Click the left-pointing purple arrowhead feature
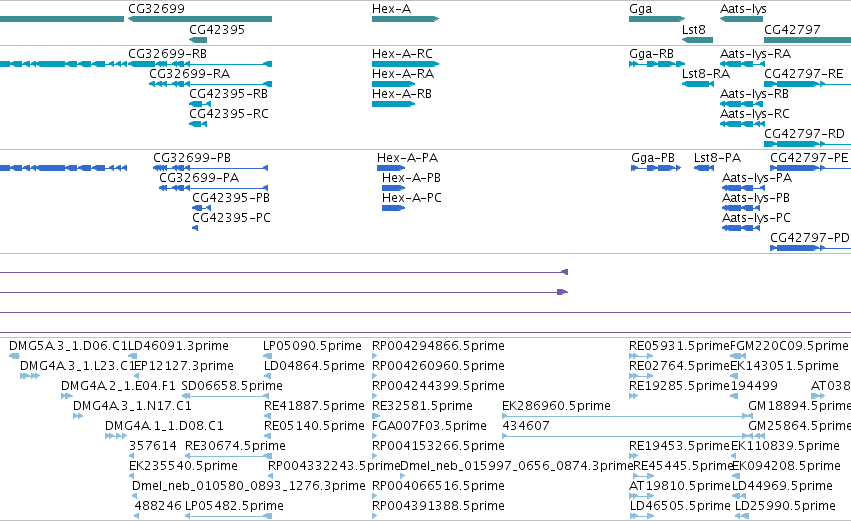 (x=564, y=272)
